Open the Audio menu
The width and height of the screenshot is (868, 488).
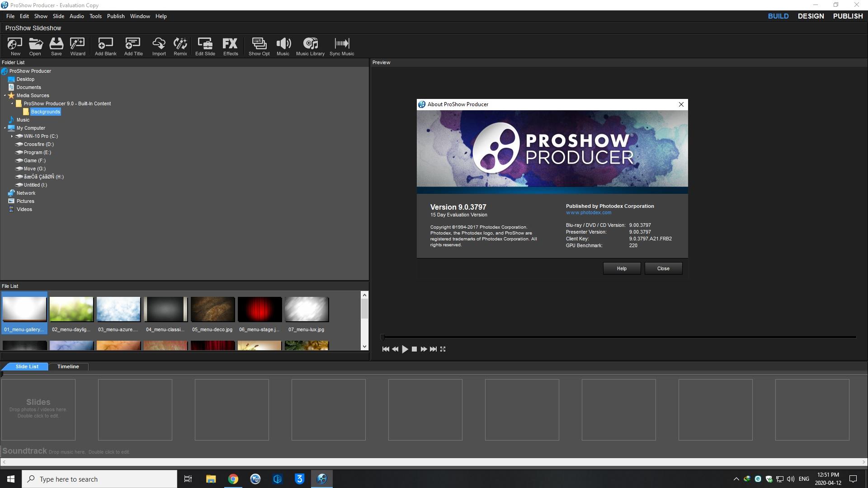(77, 16)
